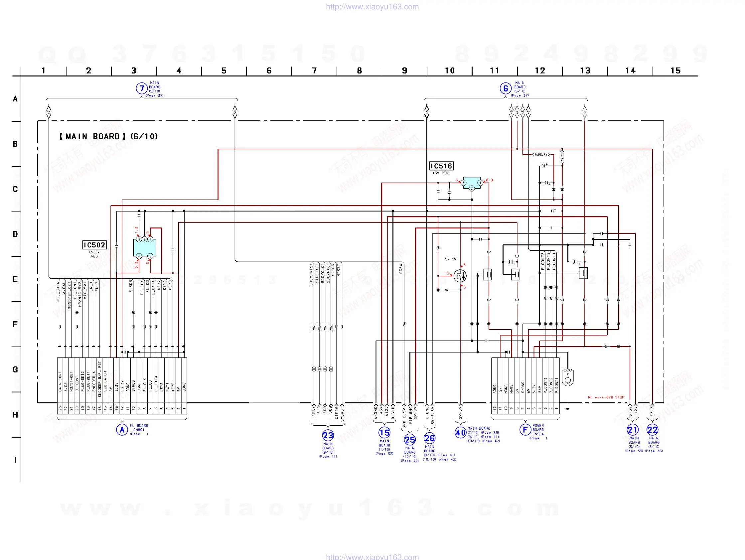
Task: Click circled reference marker 15
Action: (384, 433)
